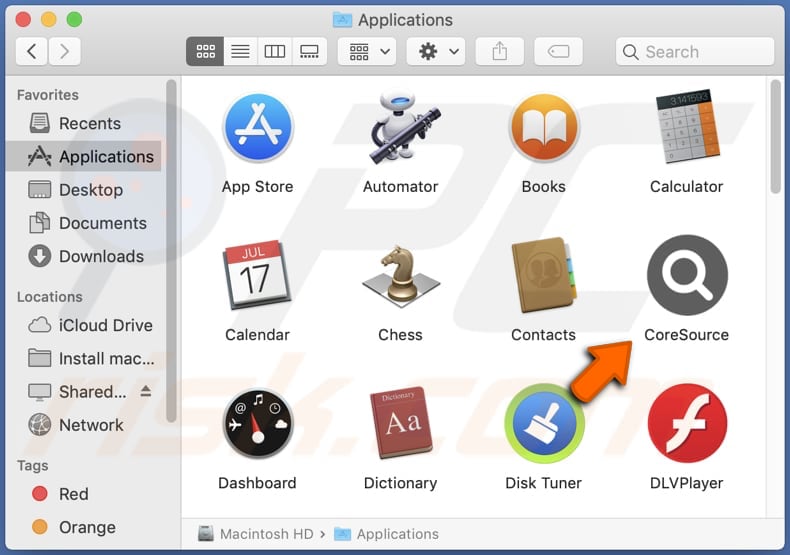Click the Share toolbar button

point(500,51)
